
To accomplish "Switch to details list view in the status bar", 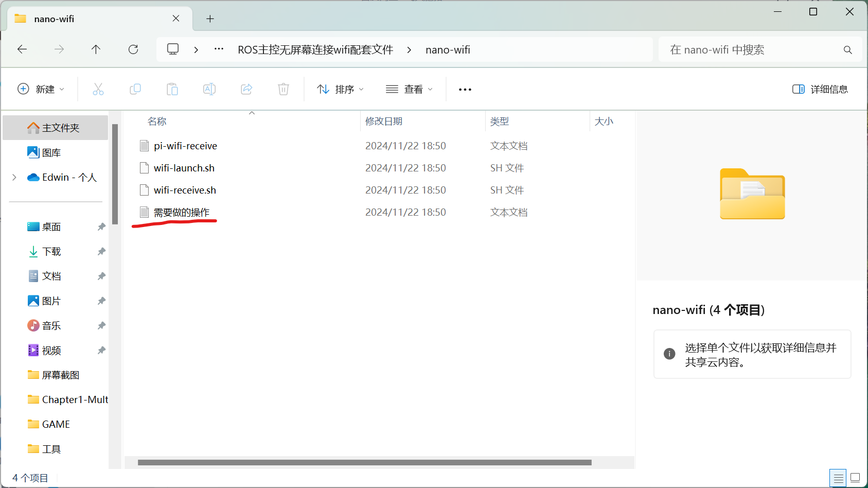I will (838, 478).
